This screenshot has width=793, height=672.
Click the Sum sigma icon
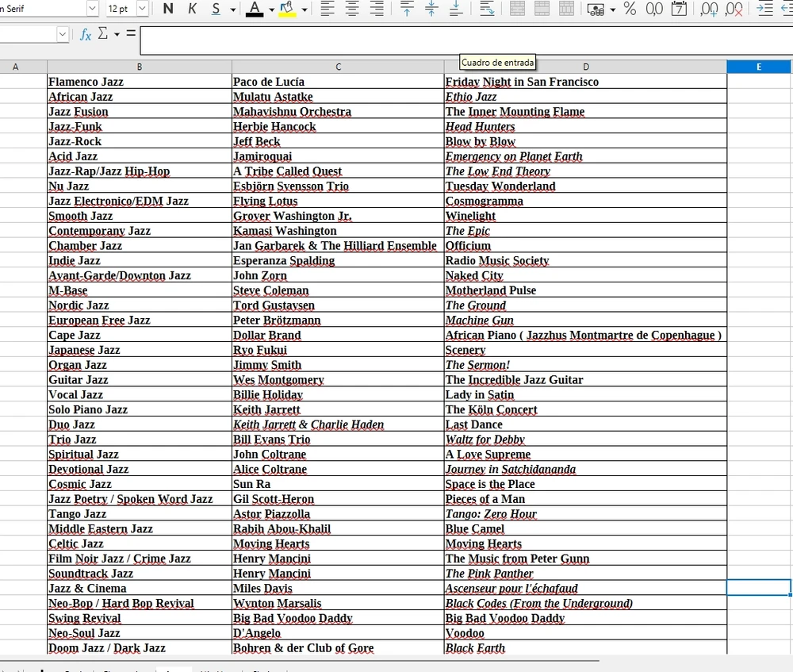102,34
